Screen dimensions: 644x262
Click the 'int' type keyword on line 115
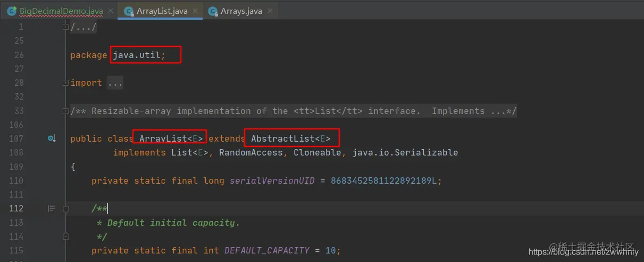tap(211, 250)
